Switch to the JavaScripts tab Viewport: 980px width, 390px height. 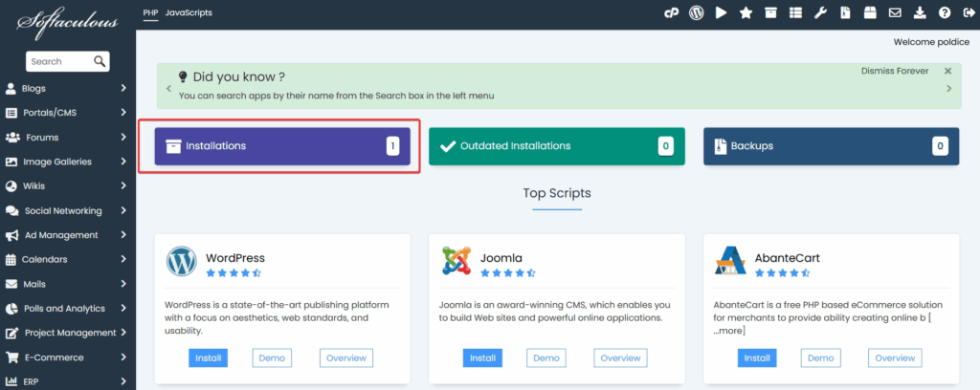click(189, 13)
